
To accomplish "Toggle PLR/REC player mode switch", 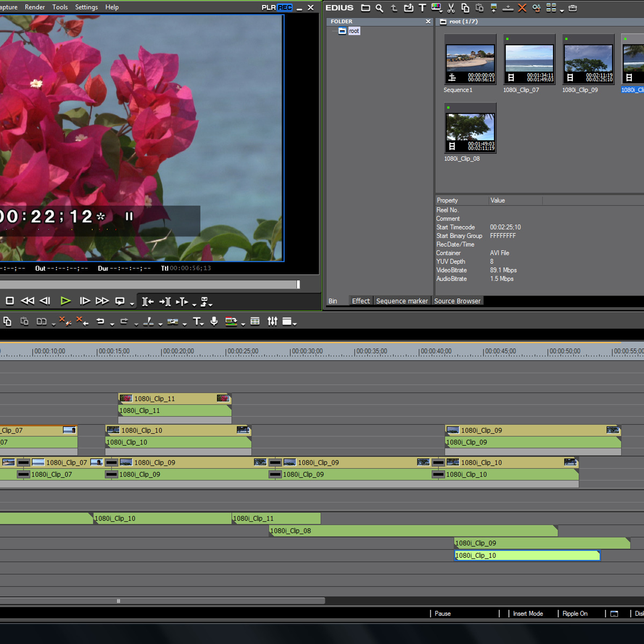I will pyautogui.click(x=277, y=8).
